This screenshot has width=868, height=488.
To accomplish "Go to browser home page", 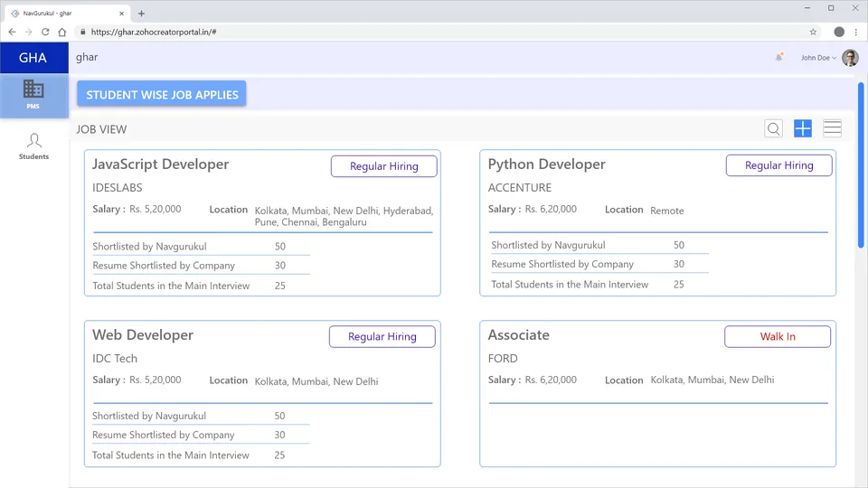I will click(62, 33).
